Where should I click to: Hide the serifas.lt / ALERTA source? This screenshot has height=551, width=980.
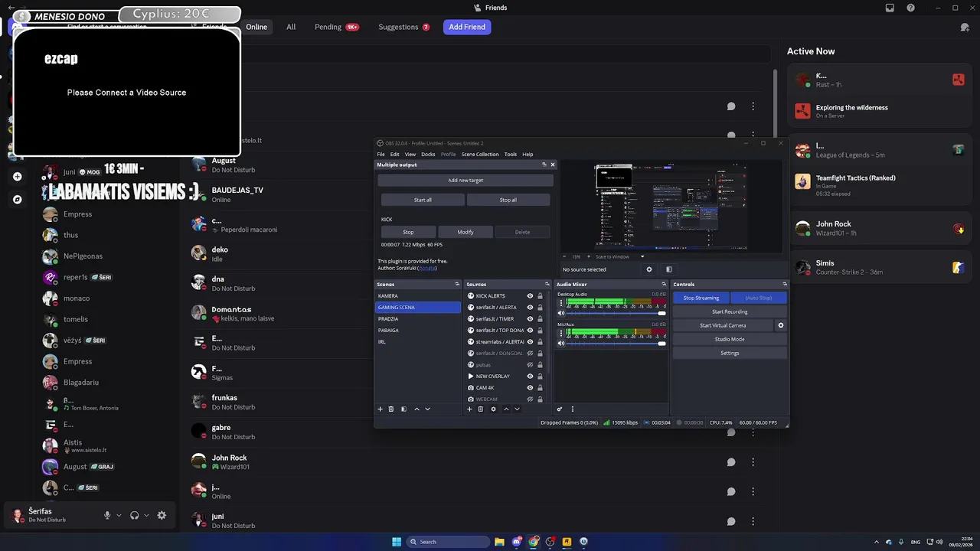(x=530, y=308)
